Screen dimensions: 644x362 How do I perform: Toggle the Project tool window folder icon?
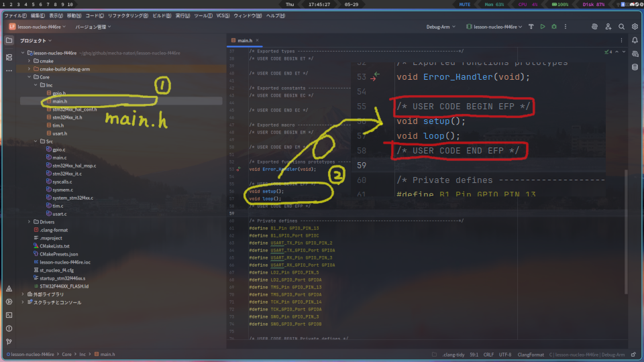pos(9,41)
